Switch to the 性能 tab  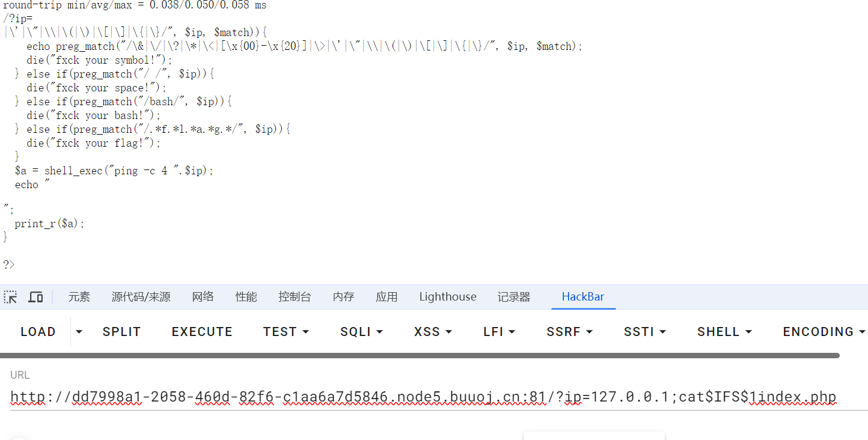(246, 297)
